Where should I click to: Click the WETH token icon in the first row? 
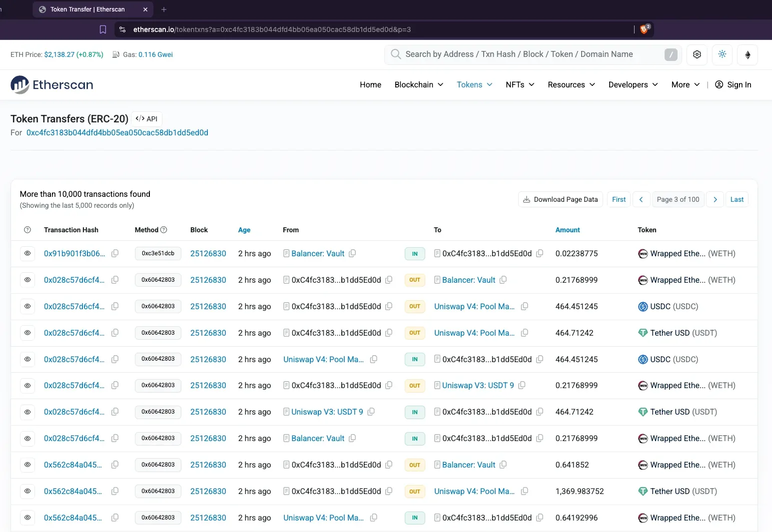click(x=643, y=254)
